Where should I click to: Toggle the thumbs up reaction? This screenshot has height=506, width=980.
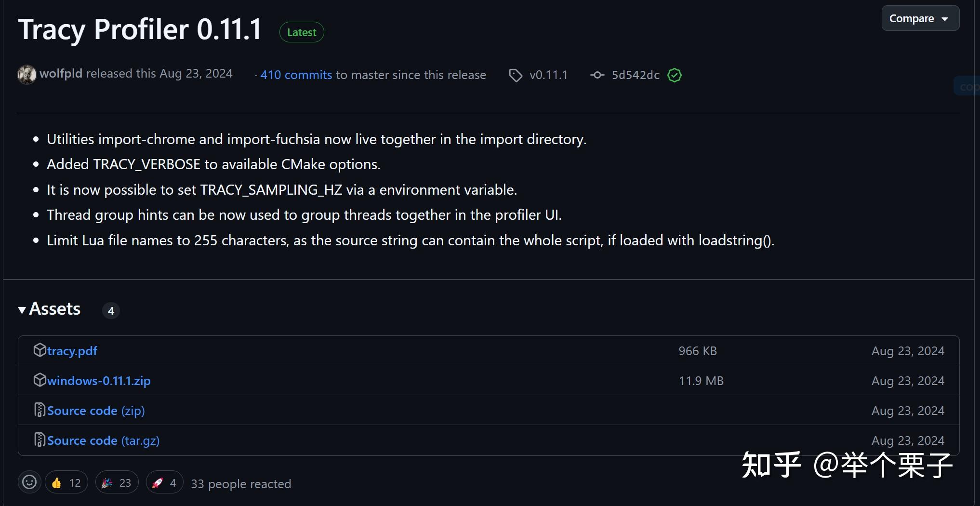(66, 482)
